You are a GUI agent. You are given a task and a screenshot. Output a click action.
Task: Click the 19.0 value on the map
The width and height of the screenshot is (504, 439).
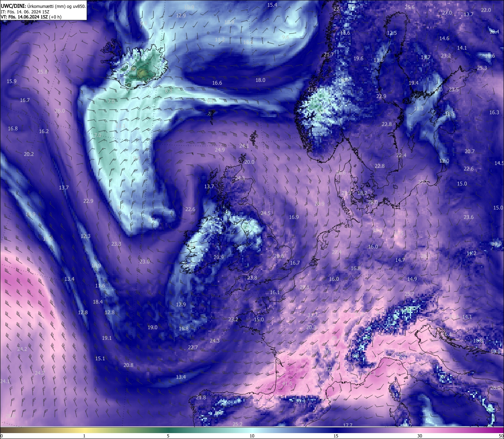coord(152,327)
